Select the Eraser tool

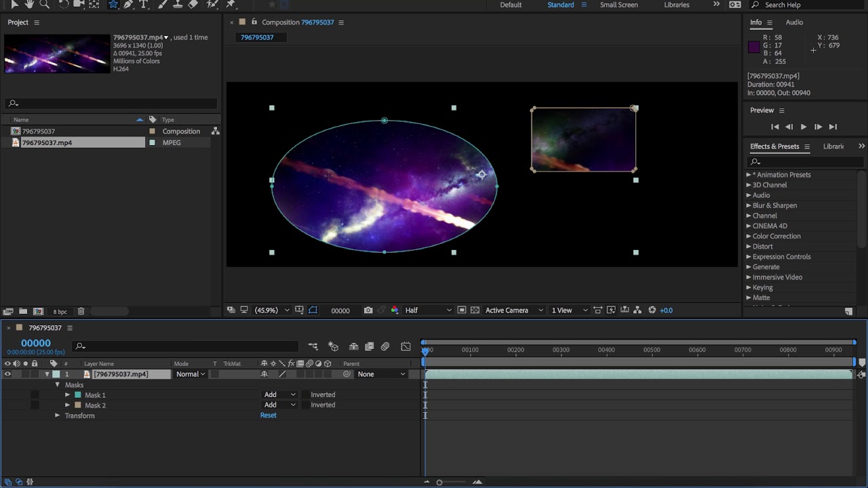click(193, 5)
